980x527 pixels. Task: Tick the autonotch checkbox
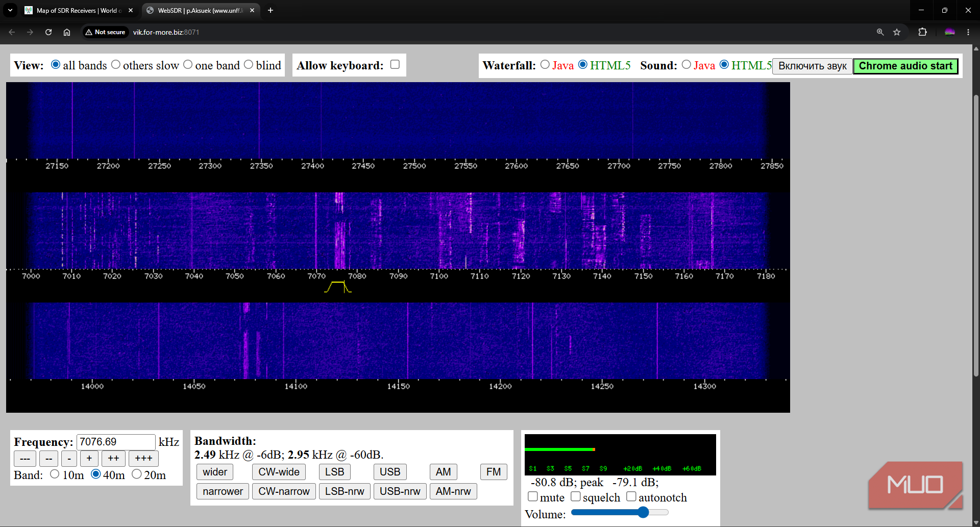click(631, 496)
